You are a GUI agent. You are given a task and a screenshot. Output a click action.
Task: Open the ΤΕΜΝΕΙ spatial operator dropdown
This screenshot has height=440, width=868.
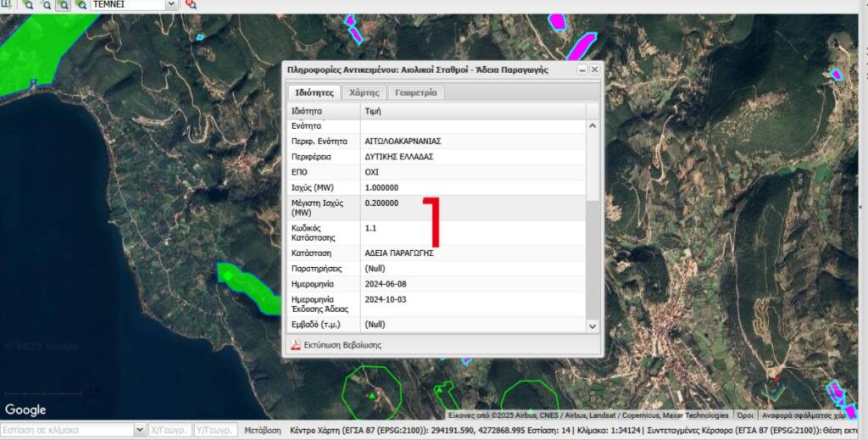(x=171, y=4)
